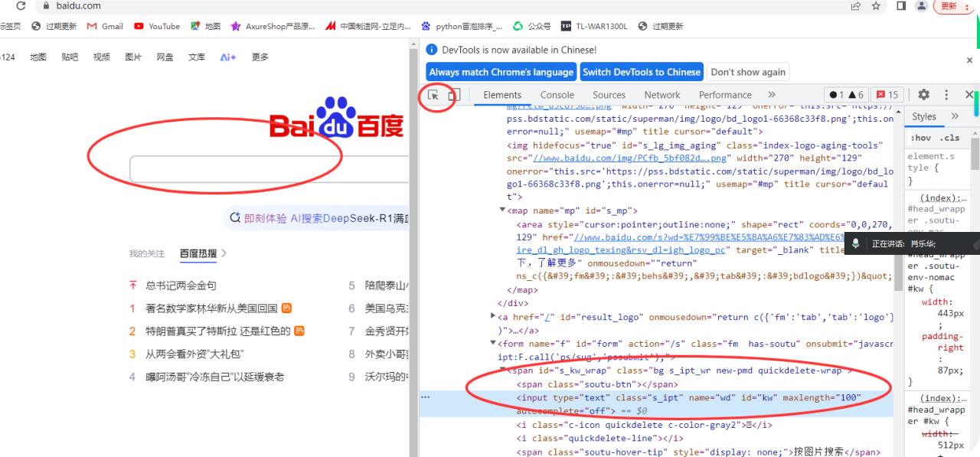Open the YouTube bookmark
980x457 pixels.
click(x=157, y=26)
